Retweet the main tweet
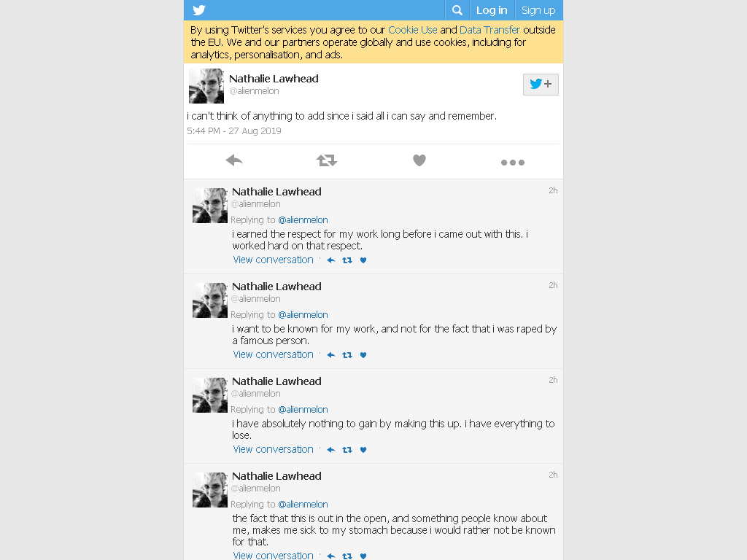This screenshot has width=747, height=560. pyautogui.click(x=327, y=160)
